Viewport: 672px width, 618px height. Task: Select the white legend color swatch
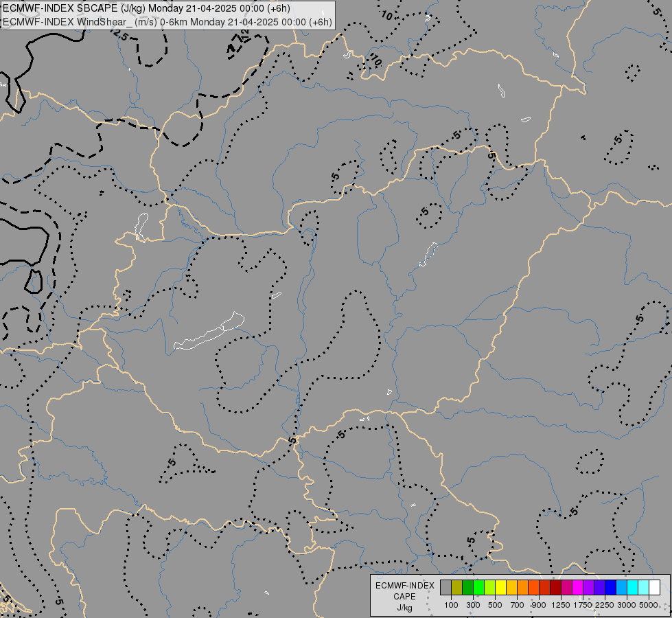click(x=654, y=588)
